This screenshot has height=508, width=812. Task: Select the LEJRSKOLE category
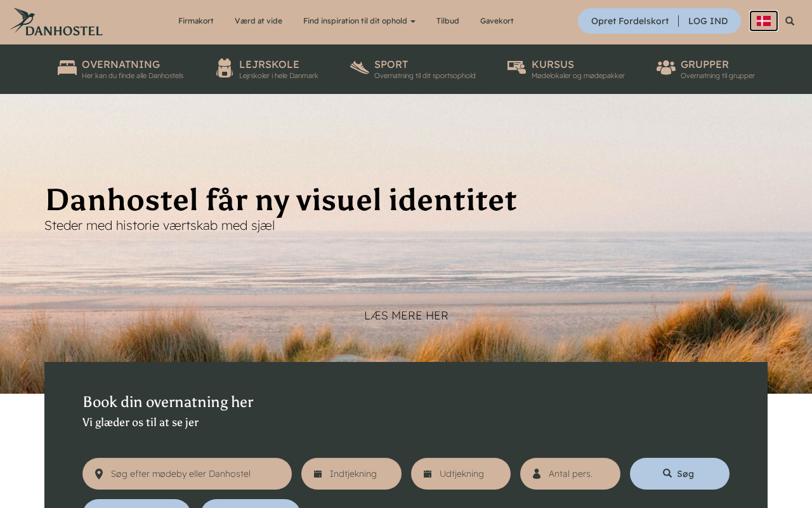(x=267, y=69)
